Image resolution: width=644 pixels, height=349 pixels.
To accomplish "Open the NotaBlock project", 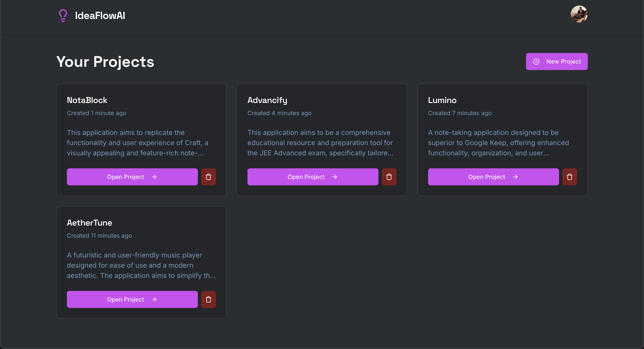I will (132, 177).
